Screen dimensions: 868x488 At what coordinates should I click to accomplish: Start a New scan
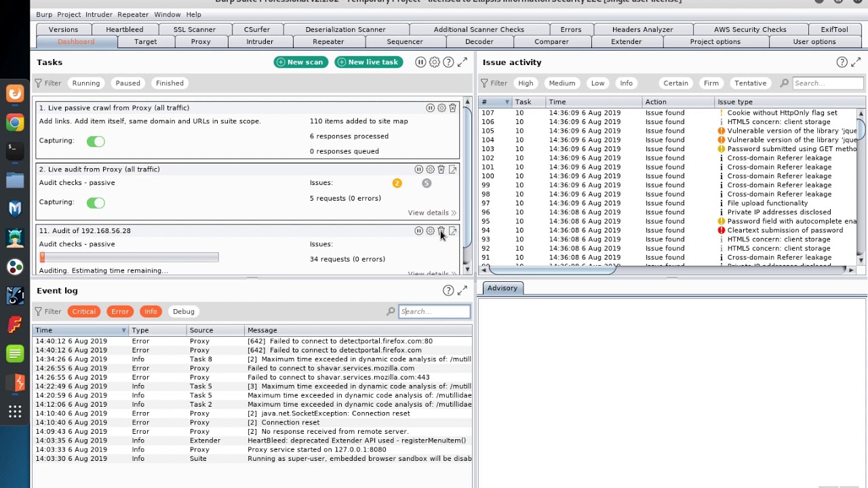300,62
